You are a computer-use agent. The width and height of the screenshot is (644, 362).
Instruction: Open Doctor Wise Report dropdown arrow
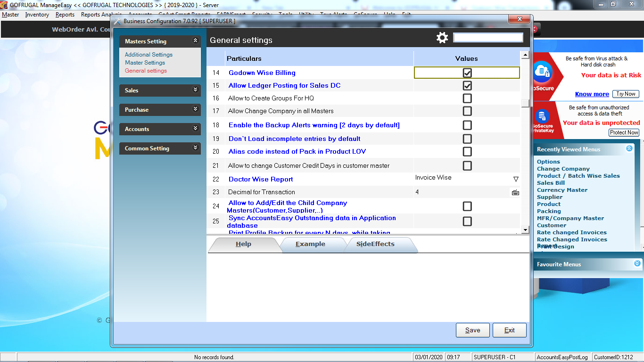click(516, 180)
